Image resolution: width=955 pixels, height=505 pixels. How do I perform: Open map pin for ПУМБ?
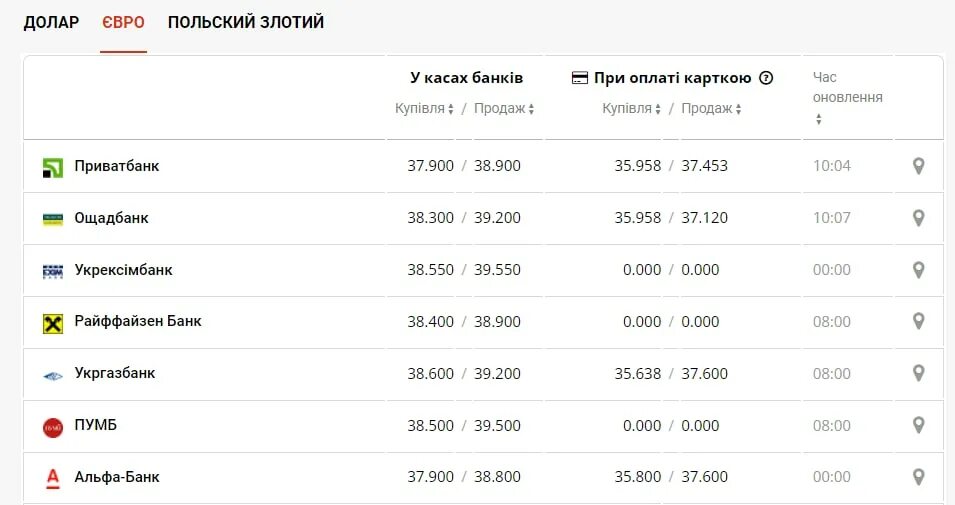(x=918, y=425)
